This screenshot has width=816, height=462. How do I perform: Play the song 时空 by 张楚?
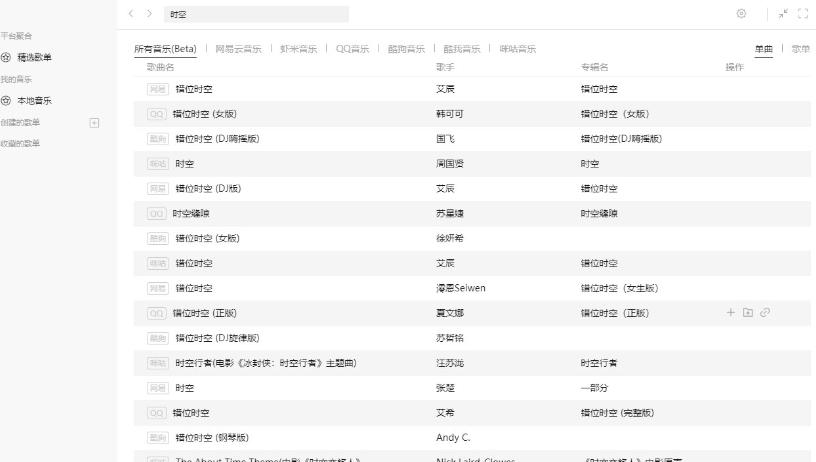(x=185, y=388)
